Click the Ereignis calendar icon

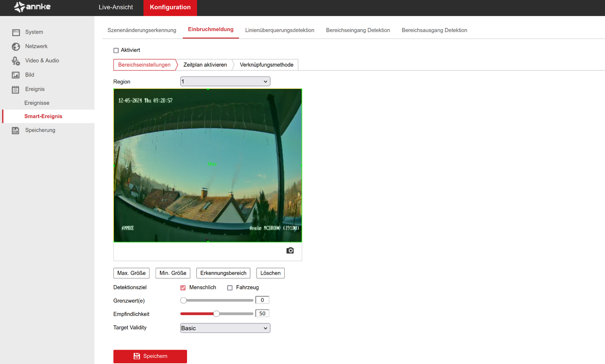[16, 90]
